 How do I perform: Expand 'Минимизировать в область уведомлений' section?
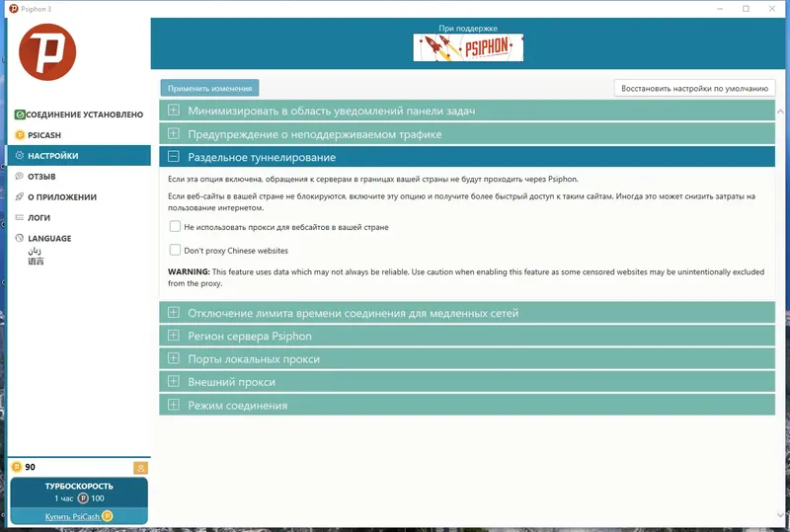point(466,111)
